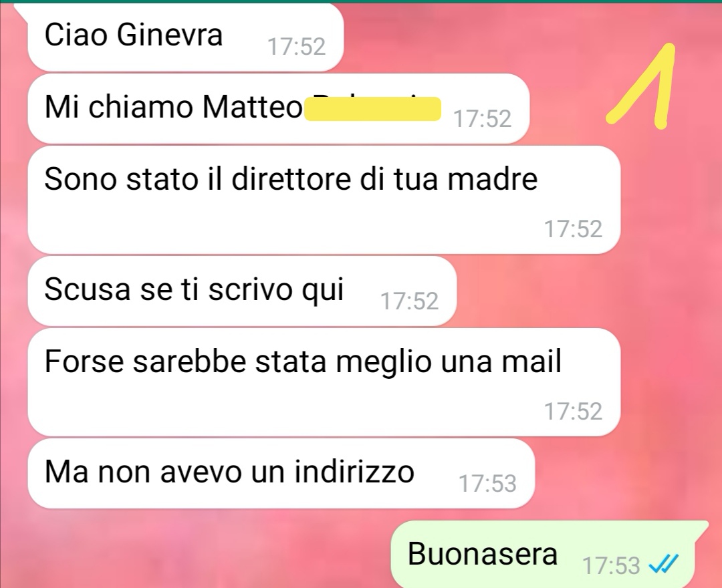
Task: Click the 17:52 timestamp under 'una mail' message
Action: [574, 411]
